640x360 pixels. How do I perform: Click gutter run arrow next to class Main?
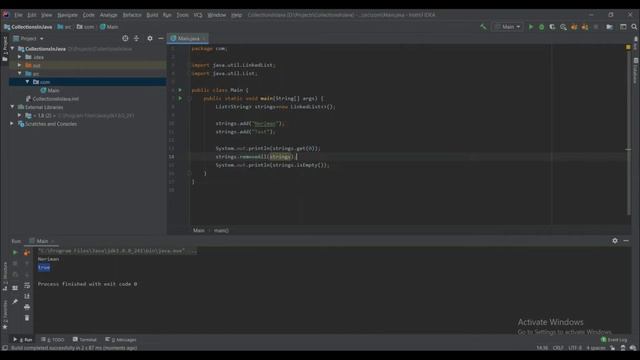click(180, 90)
